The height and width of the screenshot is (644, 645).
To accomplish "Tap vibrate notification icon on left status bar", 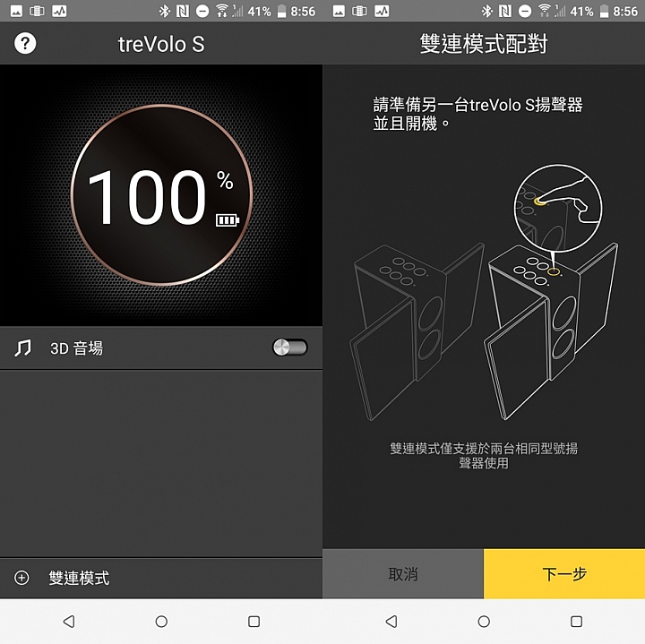I will pos(37,11).
